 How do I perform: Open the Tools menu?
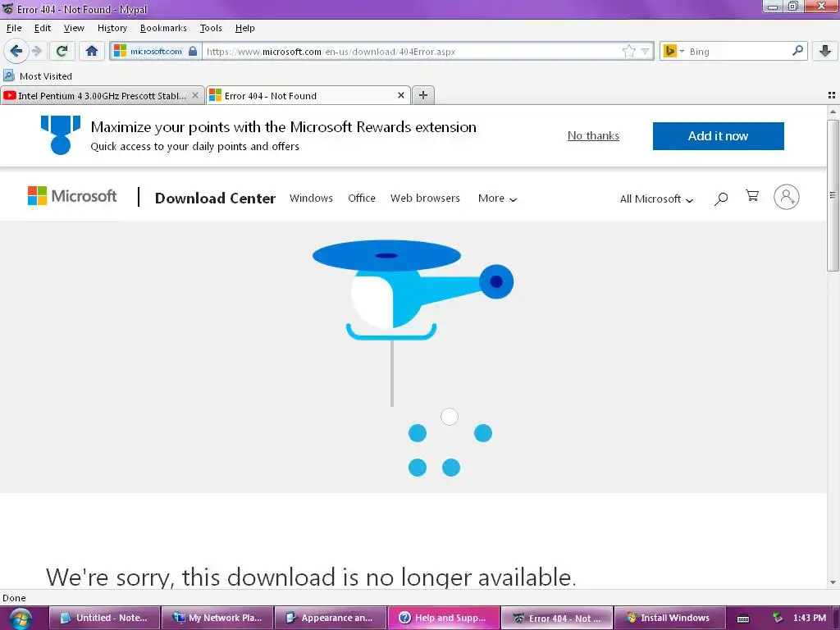click(211, 28)
